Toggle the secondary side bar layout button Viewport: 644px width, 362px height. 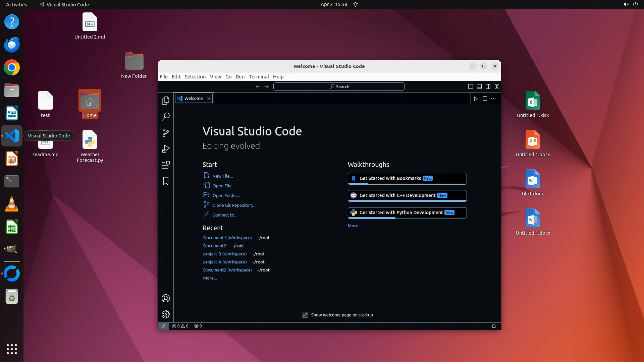point(488,86)
